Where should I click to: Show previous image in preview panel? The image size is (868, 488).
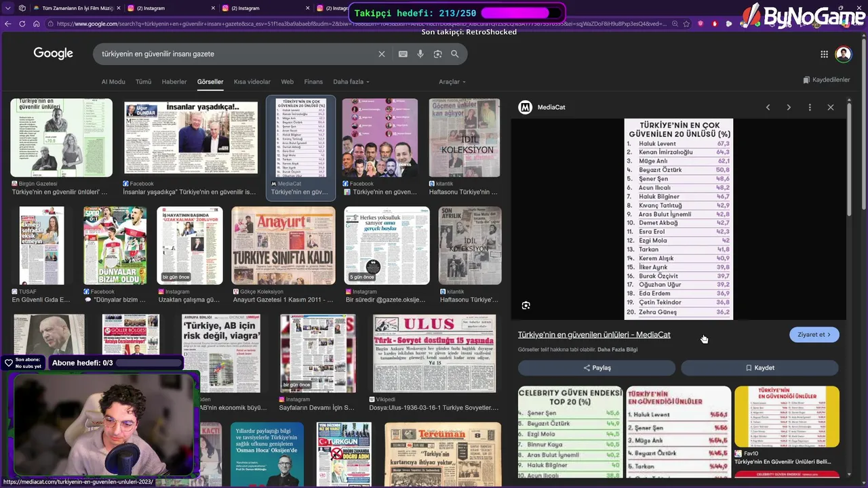pos(768,107)
